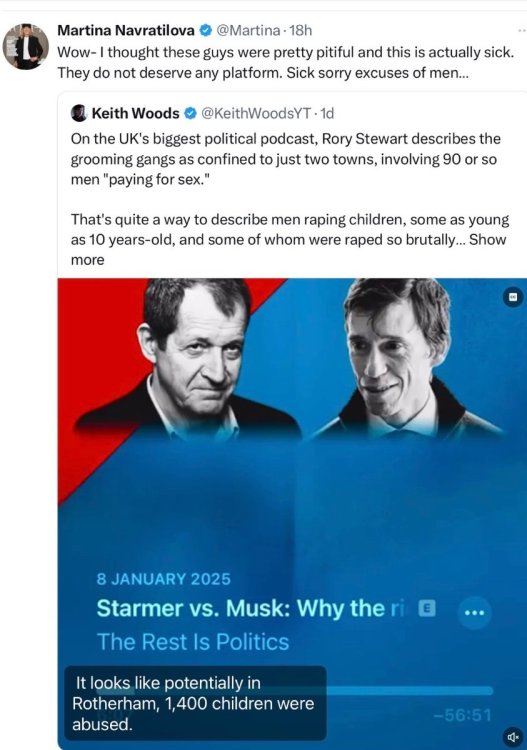
Task: Open @Martina handle link
Action: coord(248,31)
